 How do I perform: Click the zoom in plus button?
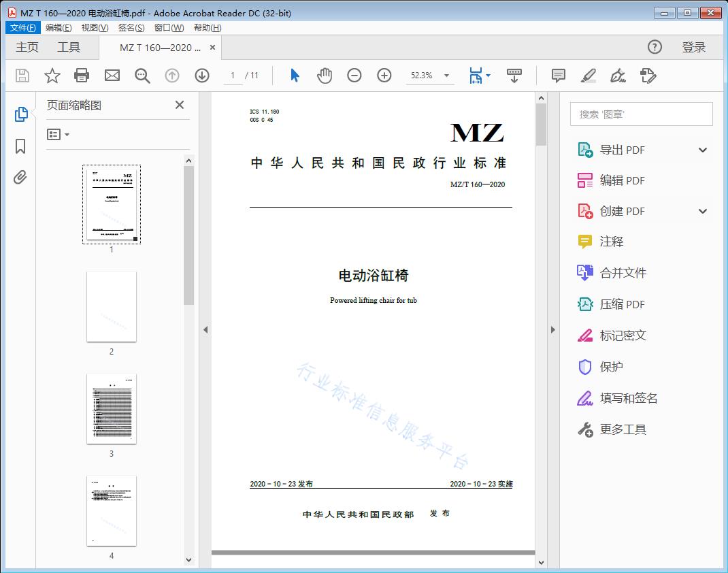(384, 76)
